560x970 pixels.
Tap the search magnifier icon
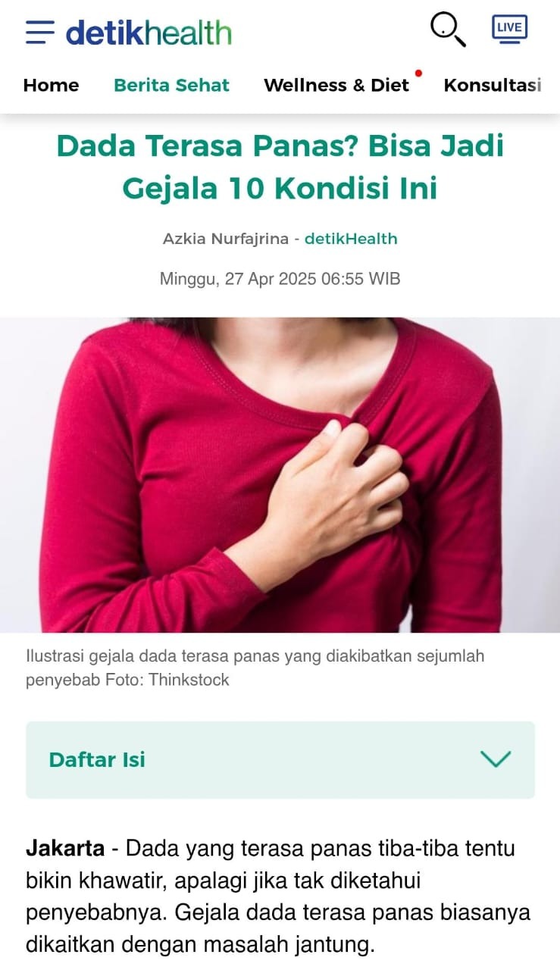[x=448, y=30]
